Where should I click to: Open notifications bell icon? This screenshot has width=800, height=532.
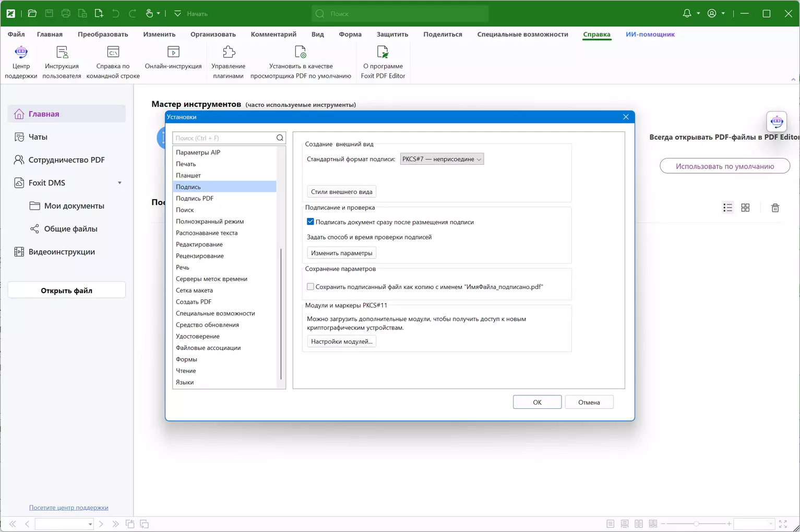point(687,14)
